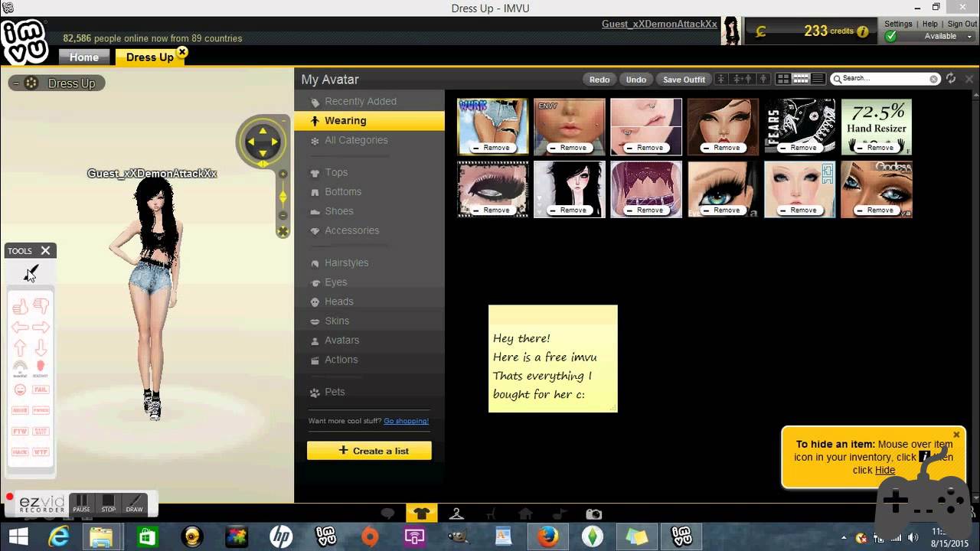Select the up arrow emote icon

coord(20,348)
